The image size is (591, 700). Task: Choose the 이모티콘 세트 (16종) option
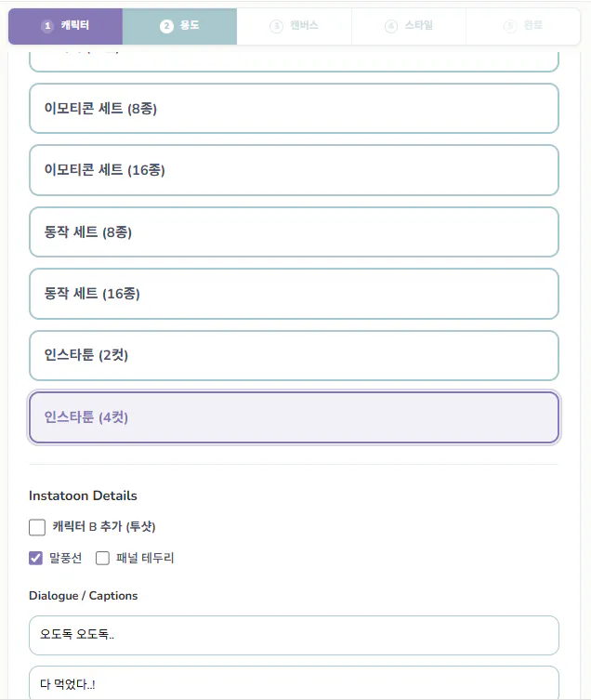point(294,170)
